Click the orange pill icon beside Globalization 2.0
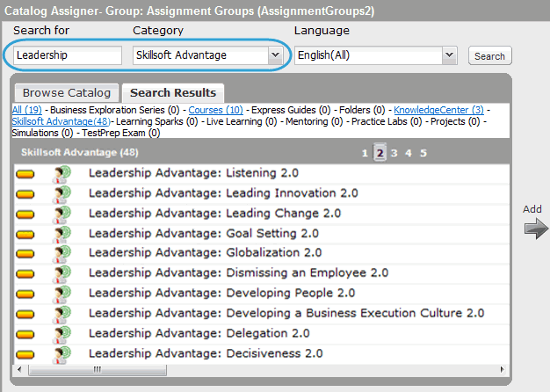The height and width of the screenshot is (392, 550). tap(25, 253)
